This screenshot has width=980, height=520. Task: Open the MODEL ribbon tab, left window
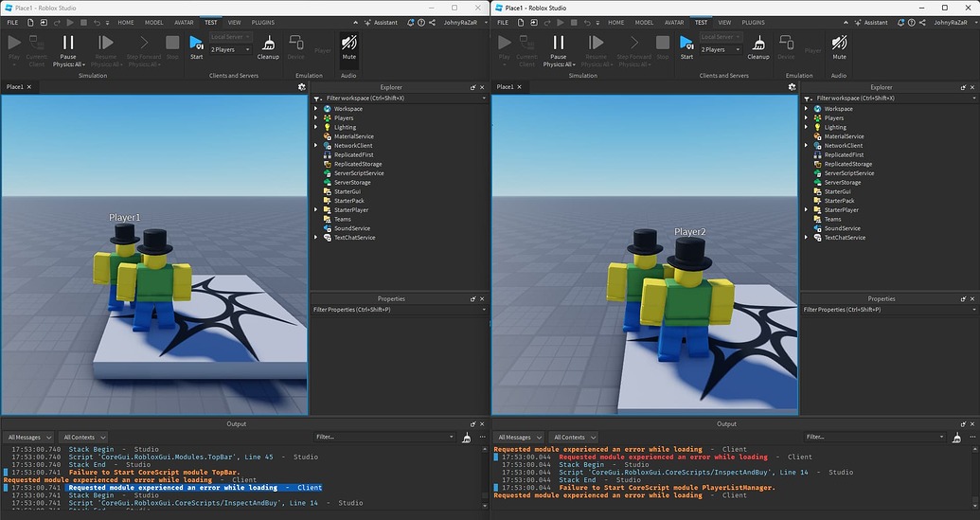[x=153, y=22]
